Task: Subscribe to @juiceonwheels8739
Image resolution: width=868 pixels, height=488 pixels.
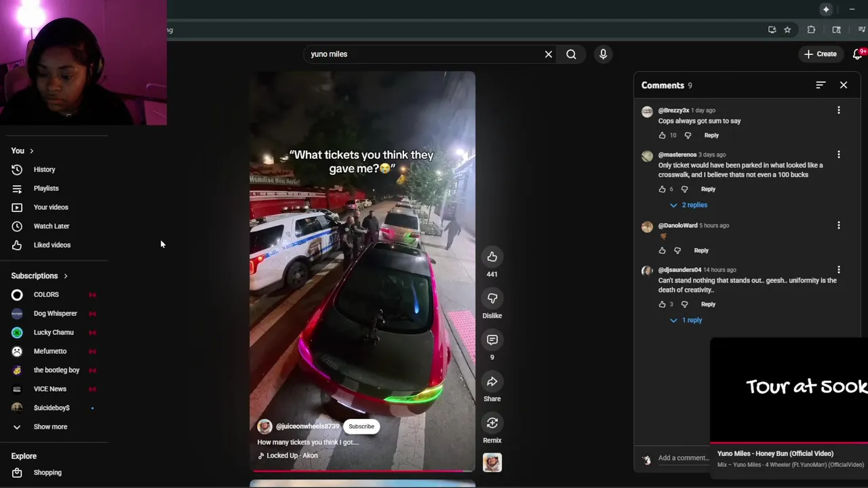Action: coord(361,426)
